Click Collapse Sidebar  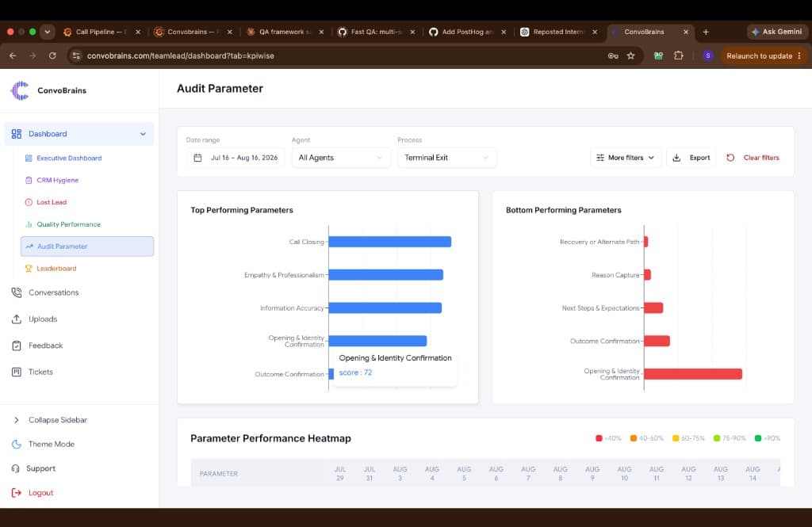point(57,420)
